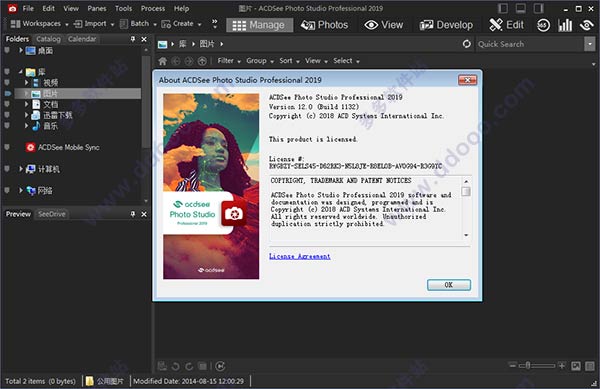Open the Help menu
The height and width of the screenshot is (389, 600).
181,8
